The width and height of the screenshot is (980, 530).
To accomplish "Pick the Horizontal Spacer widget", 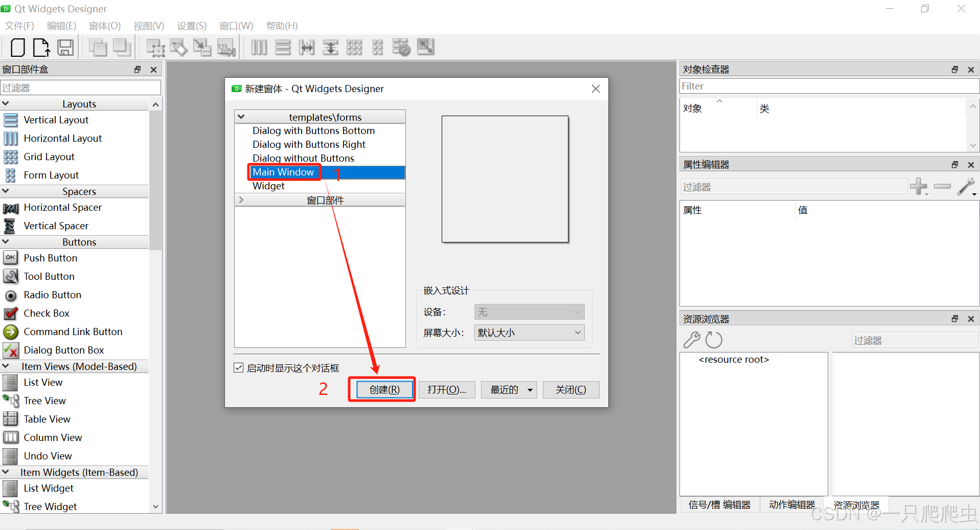I will click(x=53, y=208).
